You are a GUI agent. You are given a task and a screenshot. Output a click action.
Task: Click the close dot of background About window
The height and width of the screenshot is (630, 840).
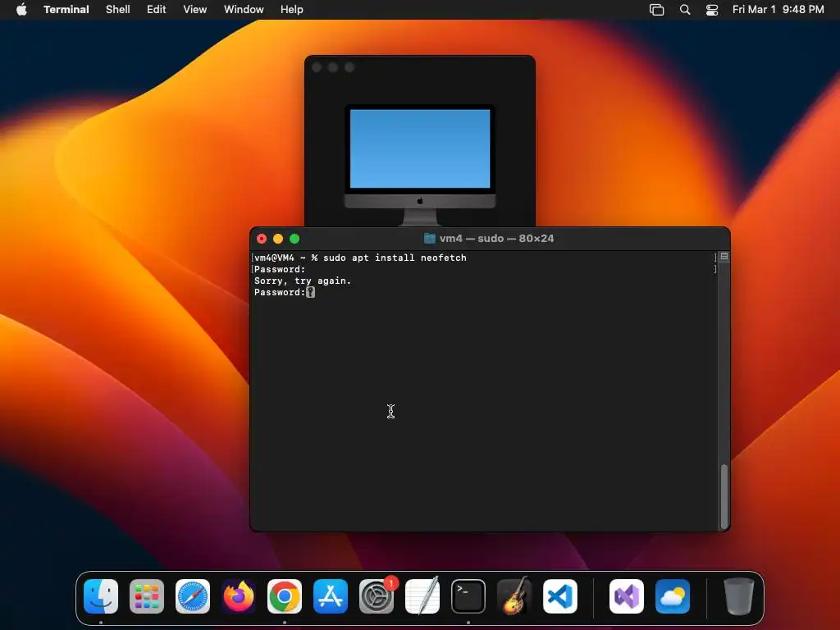click(317, 67)
